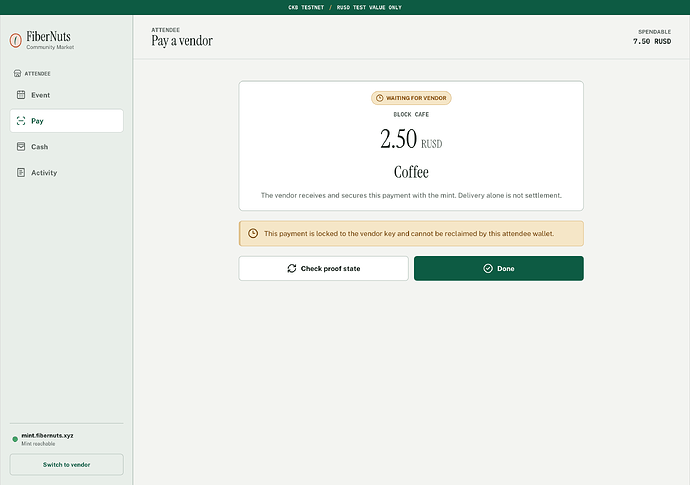The image size is (690, 485).
Task: Click the Pay scan icon
Action: (21, 121)
